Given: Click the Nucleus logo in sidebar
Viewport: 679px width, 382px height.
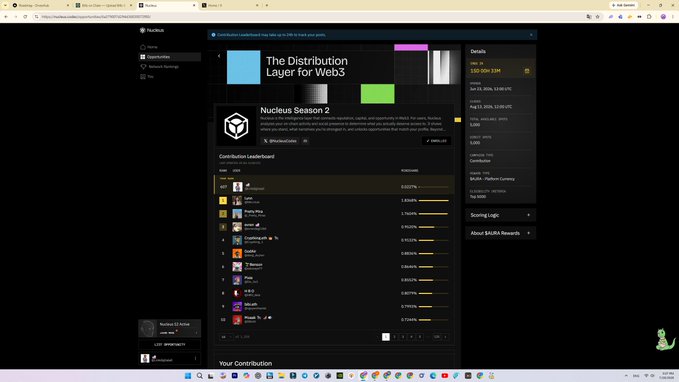Looking at the screenshot, I should pyautogui.click(x=152, y=30).
